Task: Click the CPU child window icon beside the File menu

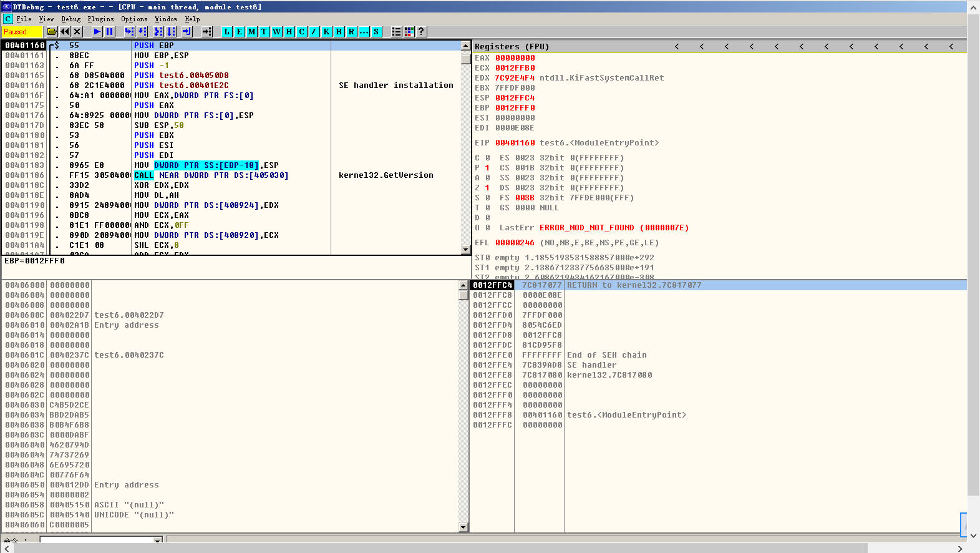Action: pos(7,19)
